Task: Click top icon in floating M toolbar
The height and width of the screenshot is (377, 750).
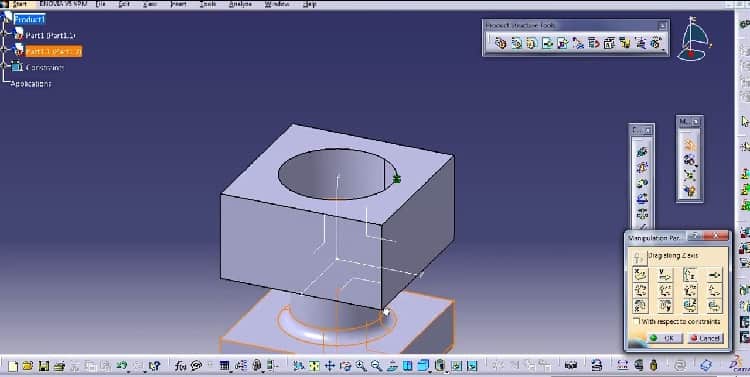Action: click(x=689, y=144)
